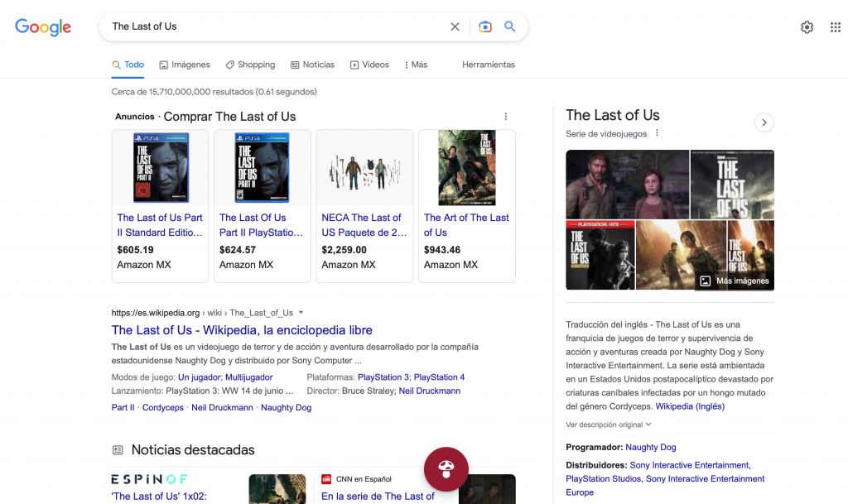
Task: Click the 'Neil Druckmann' Director link
Action: click(x=430, y=391)
